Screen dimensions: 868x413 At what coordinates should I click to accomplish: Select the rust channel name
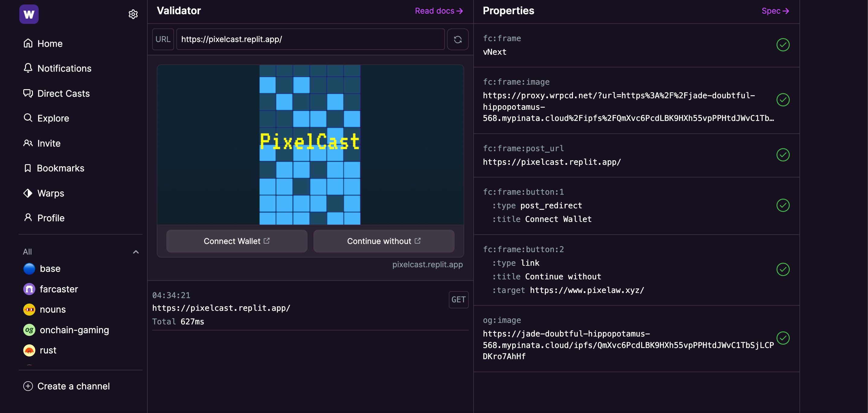point(48,350)
